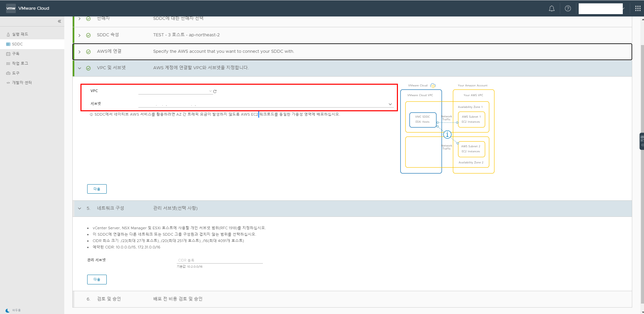Refresh the VPC list icon

(215, 91)
